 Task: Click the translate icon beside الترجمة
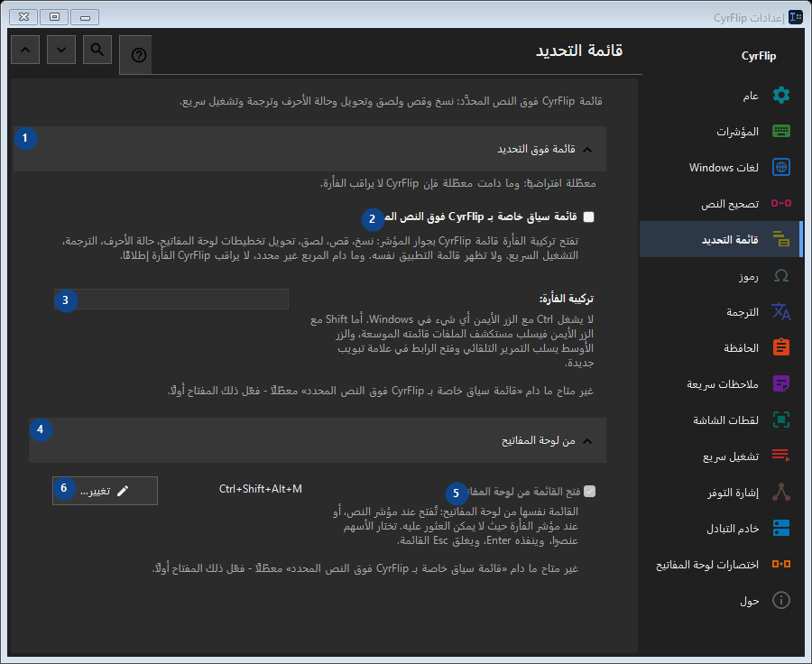[781, 311]
